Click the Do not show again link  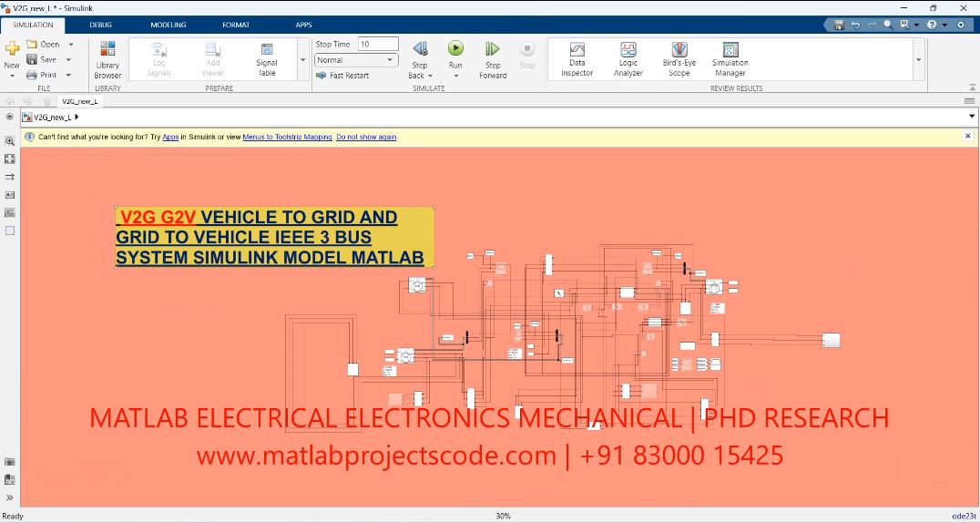(x=366, y=137)
